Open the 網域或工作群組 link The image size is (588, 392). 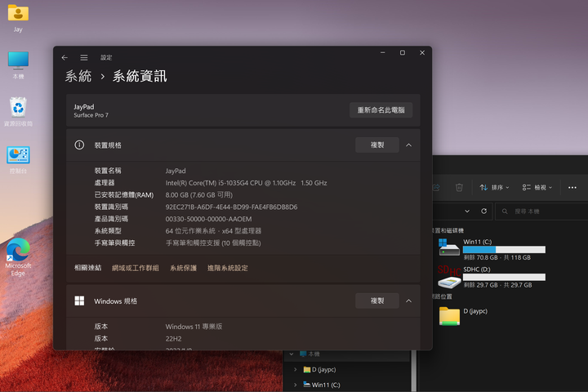click(136, 268)
